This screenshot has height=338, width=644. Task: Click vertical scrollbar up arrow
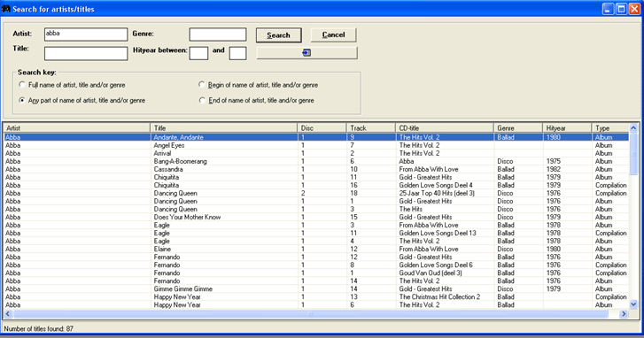coord(633,128)
